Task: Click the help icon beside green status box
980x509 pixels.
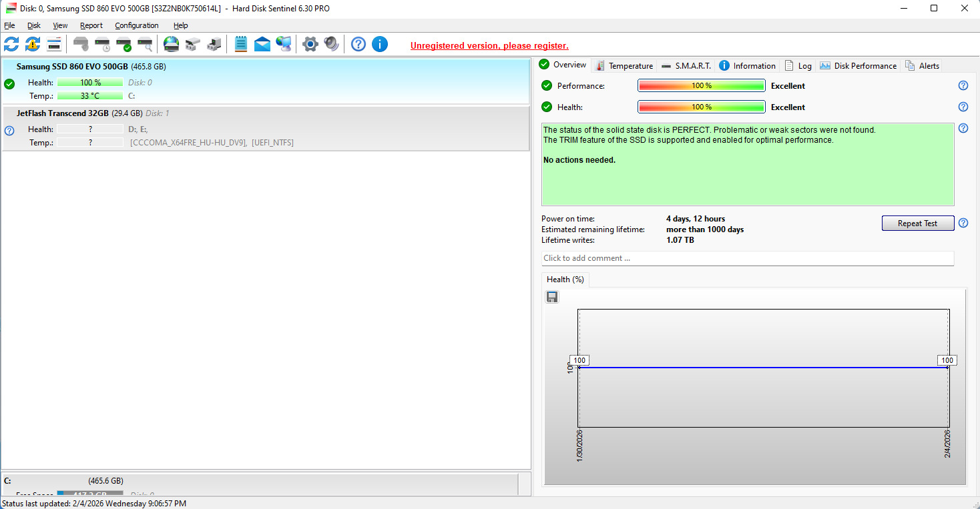Action: [x=963, y=128]
